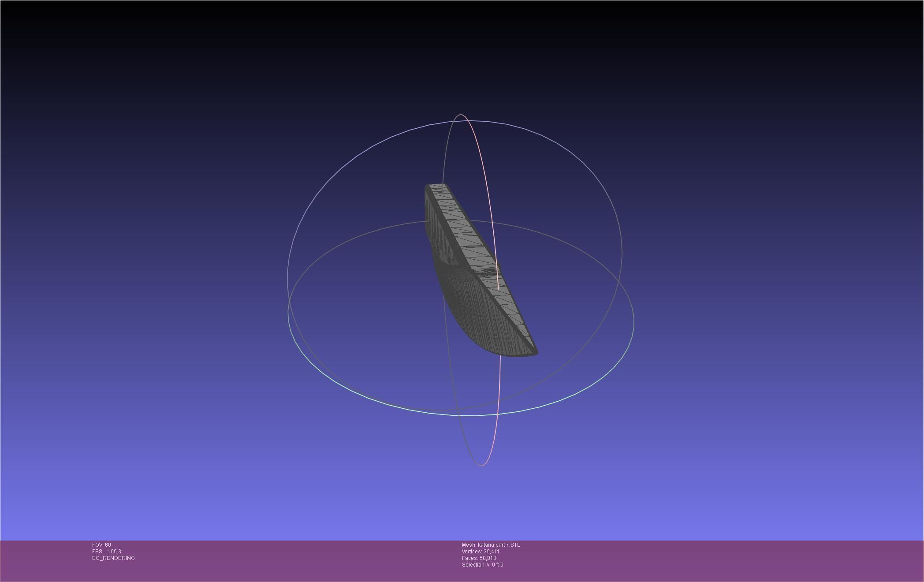Click the 'FPS: 105.3' readout
The image size is (924, 582).
click(x=107, y=552)
